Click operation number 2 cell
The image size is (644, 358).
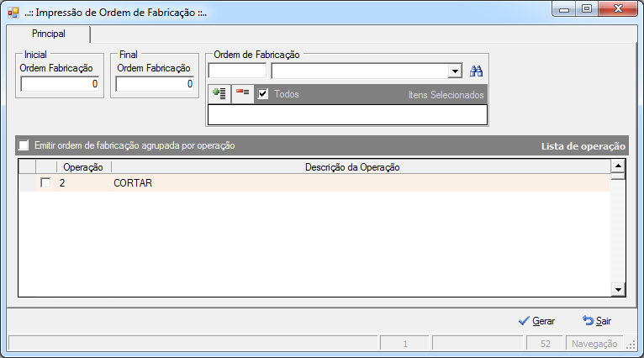click(x=84, y=182)
